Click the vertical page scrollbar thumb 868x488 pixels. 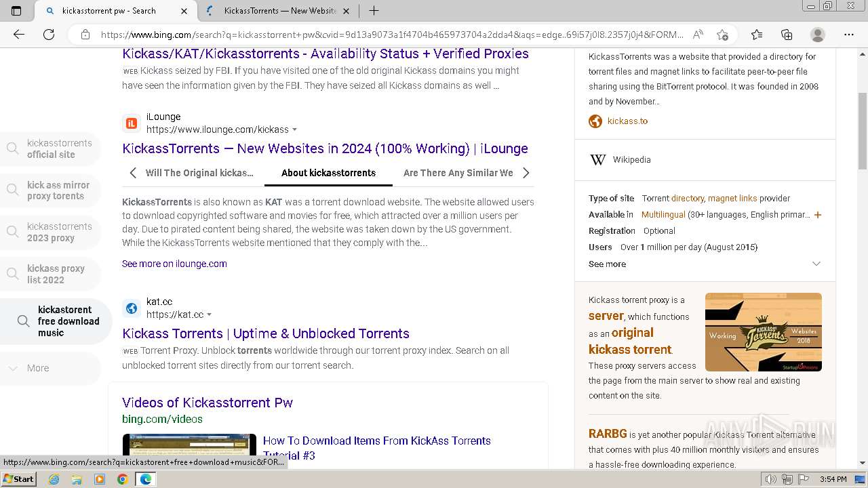click(x=863, y=131)
